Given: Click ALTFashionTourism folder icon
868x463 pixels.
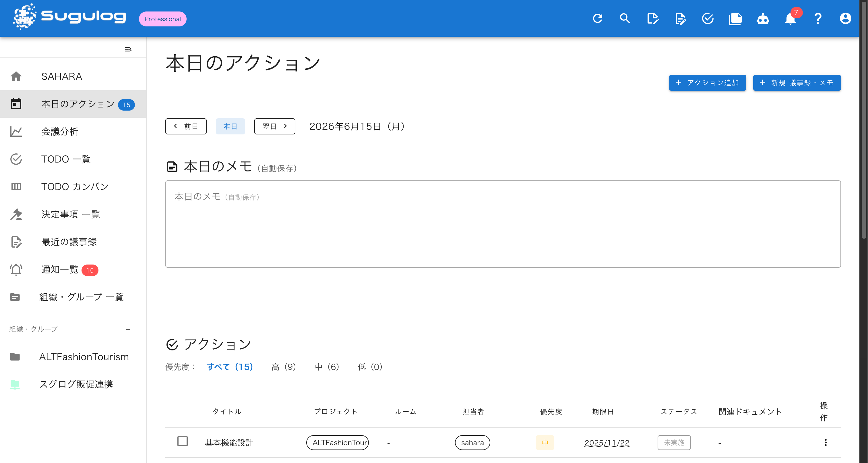Looking at the screenshot, I should pos(15,357).
